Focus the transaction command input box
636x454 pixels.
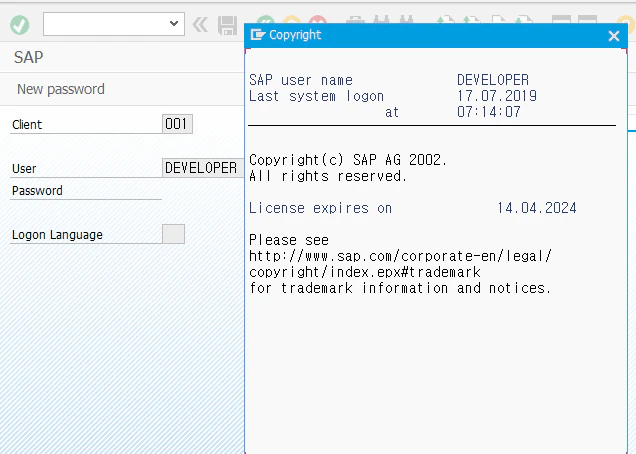click(x=114, y=24)
